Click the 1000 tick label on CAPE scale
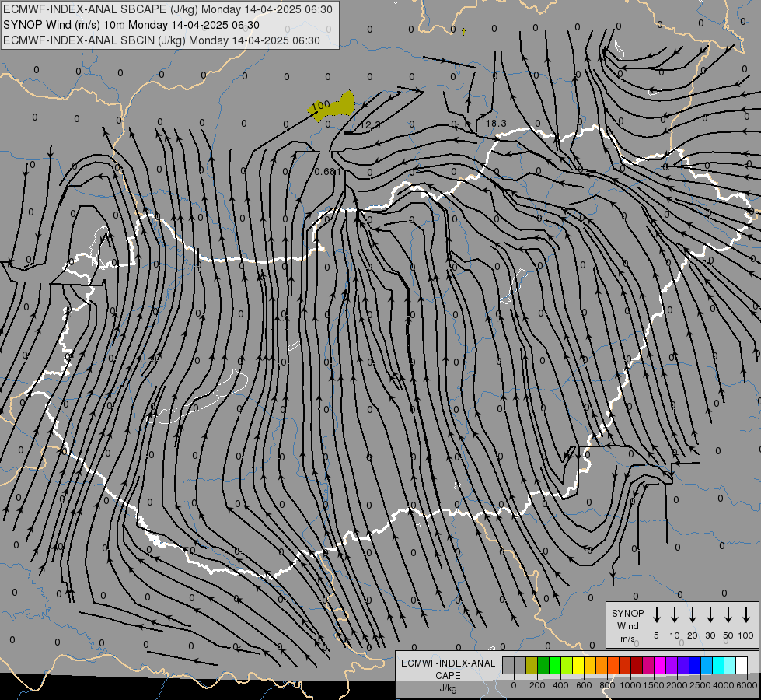This screenshot has width=761, height=700. (x=630, y=685)
